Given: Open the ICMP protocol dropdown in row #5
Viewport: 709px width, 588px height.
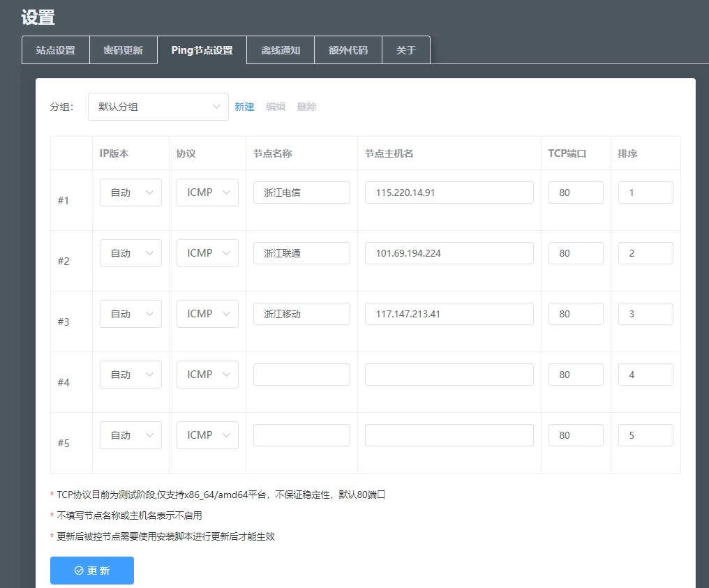Looking at the screenshot, I should point(207,435).
